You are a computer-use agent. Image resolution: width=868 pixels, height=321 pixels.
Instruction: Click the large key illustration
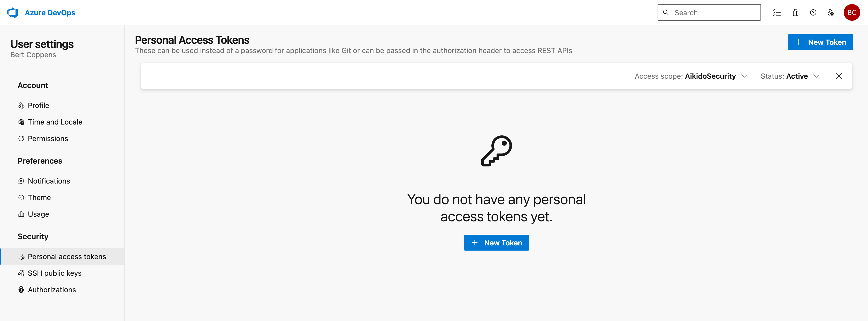(496, 151)
